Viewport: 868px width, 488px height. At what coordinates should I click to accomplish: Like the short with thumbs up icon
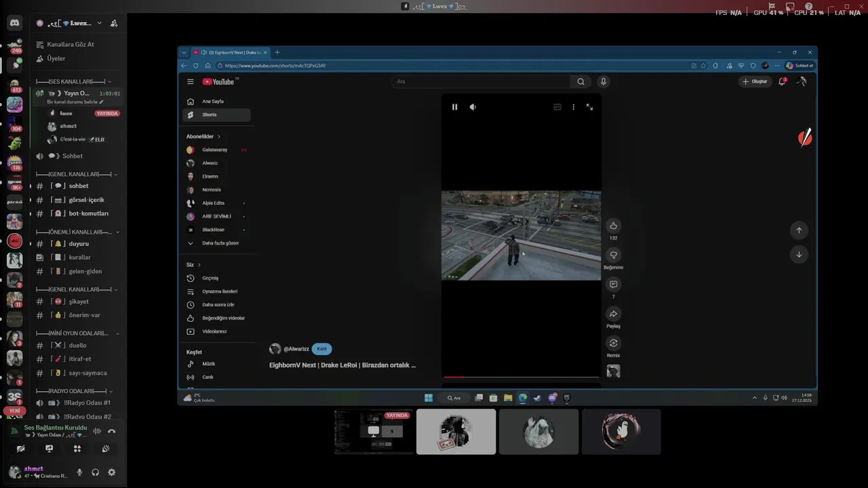tap(613, 226)
